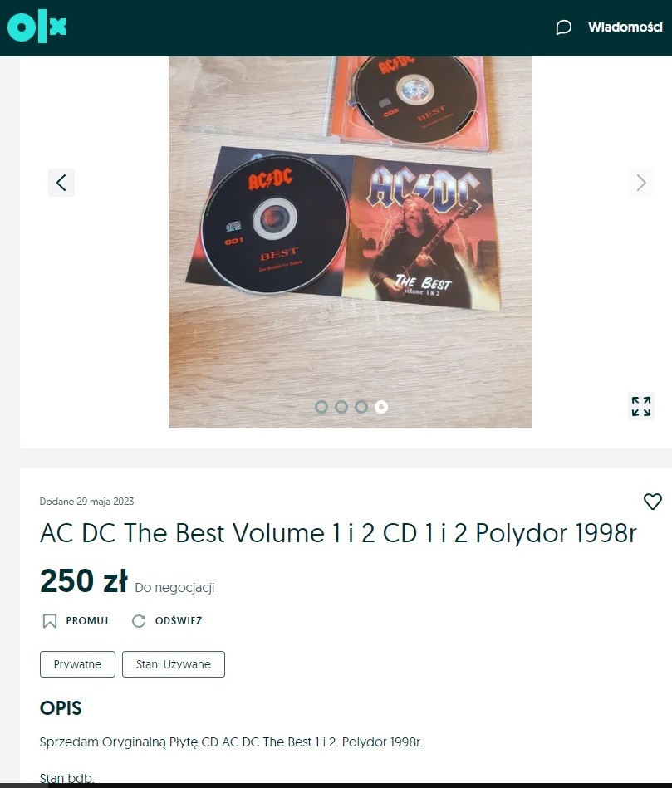Advance to the next photo with the right arrow

pos(640,183)
